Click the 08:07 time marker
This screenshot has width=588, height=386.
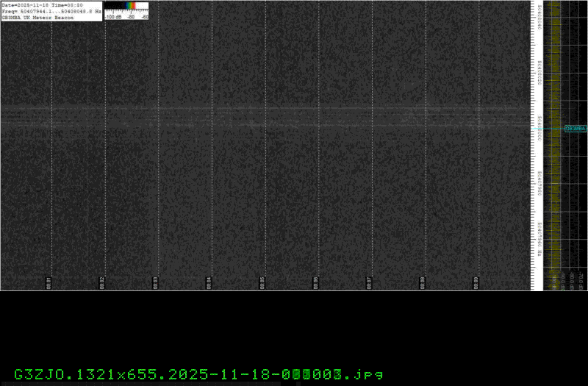369,282
